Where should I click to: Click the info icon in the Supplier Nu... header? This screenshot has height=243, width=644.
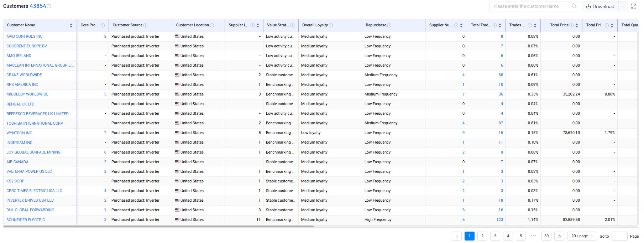click(x=456, y=25)
